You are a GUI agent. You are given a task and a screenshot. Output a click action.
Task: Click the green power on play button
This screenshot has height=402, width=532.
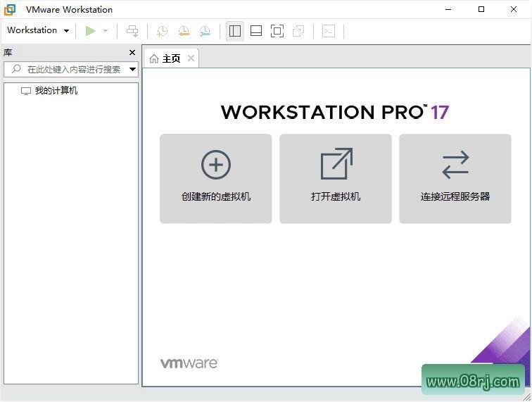[x=90, y=31]
